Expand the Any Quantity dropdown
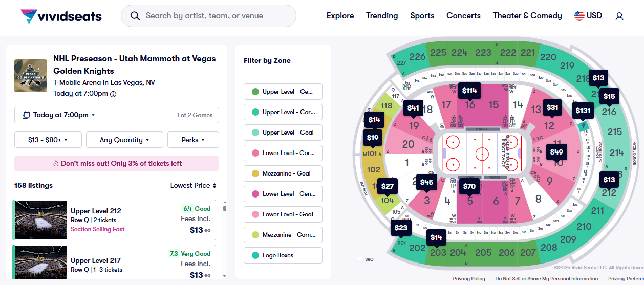The image size is (644, 285). click(124, 140)
